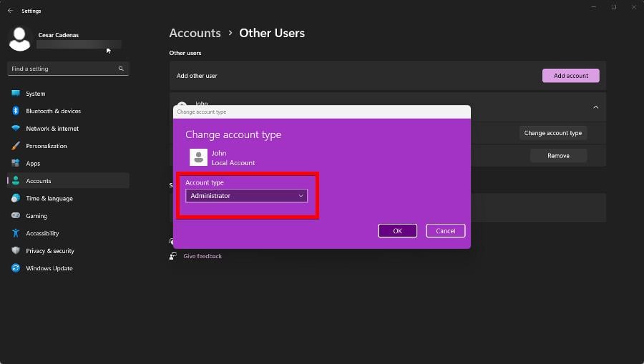Image resolution: width=644 pixels, height=364 pixels.
Task: Go back using the Settings back arrow
Action: [10, 11]
